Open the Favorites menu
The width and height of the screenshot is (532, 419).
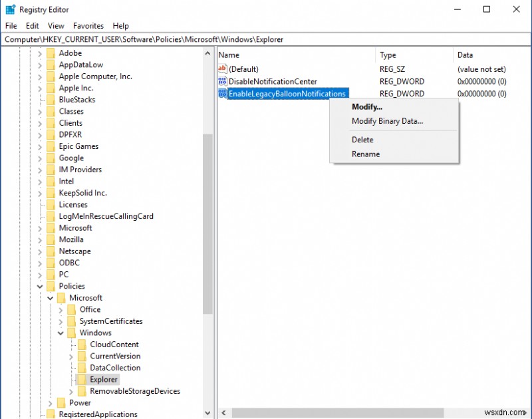tap(88, 25)
